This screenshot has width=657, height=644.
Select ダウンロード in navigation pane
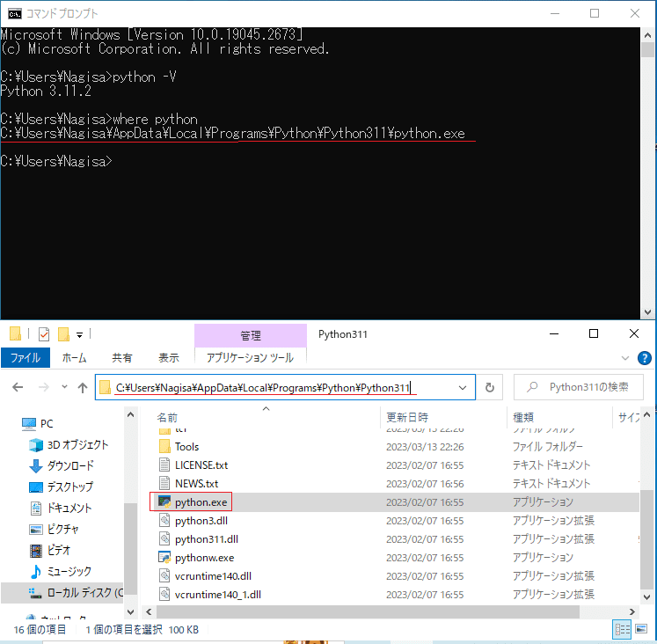pos(62,465)
